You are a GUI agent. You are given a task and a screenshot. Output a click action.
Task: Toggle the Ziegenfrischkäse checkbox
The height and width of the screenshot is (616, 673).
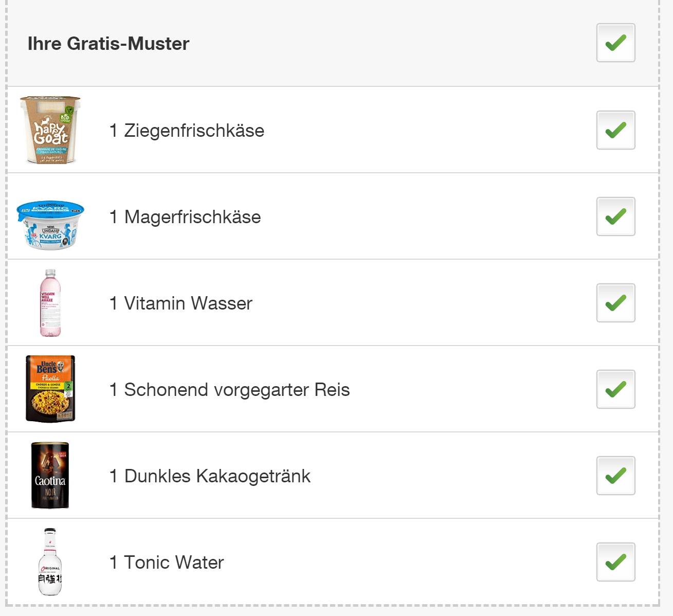pyautogui.click(x=615, y=130)
